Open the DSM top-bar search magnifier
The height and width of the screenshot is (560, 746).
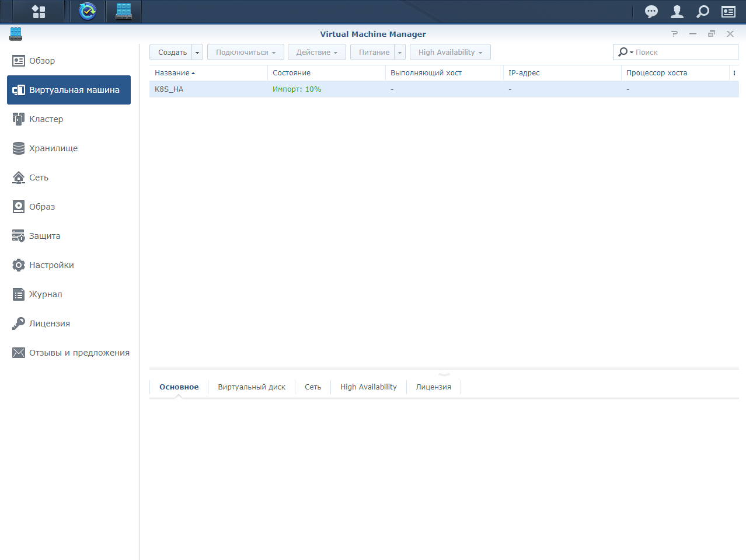tap(703, 12)
